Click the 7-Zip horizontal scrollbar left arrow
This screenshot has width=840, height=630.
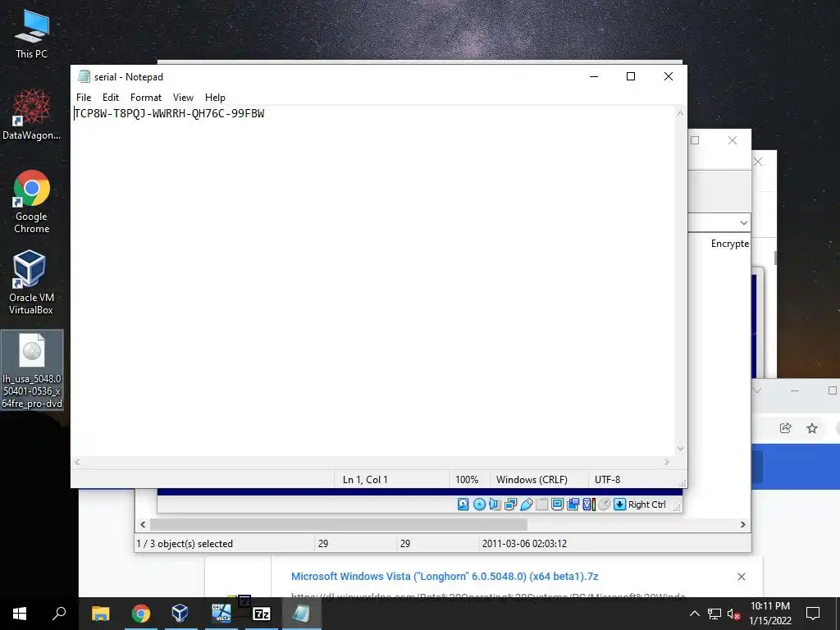tap(143, 524)
